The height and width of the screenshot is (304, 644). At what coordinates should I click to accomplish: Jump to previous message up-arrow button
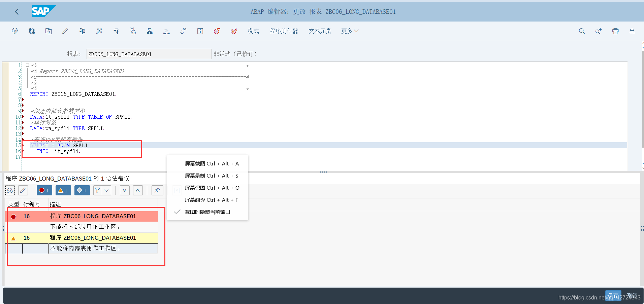coord(138,191)
